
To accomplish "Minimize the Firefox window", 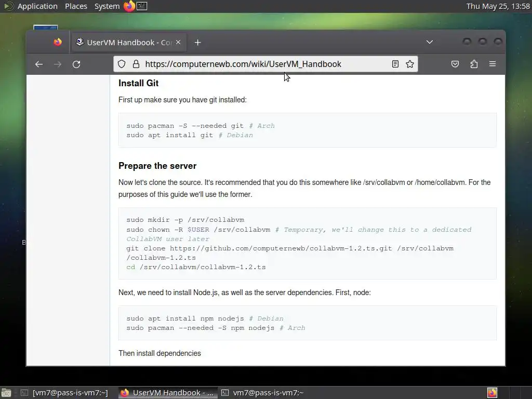I will [x=467, y=42].
